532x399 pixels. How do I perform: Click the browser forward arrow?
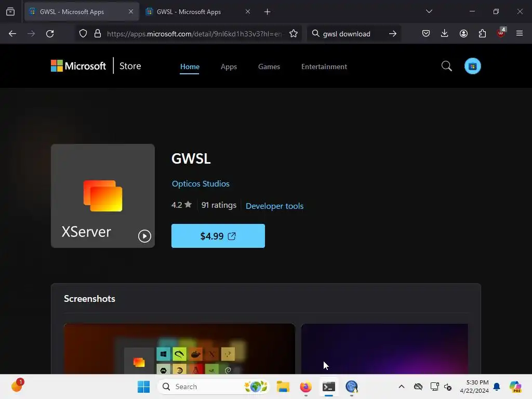point(31,34)
